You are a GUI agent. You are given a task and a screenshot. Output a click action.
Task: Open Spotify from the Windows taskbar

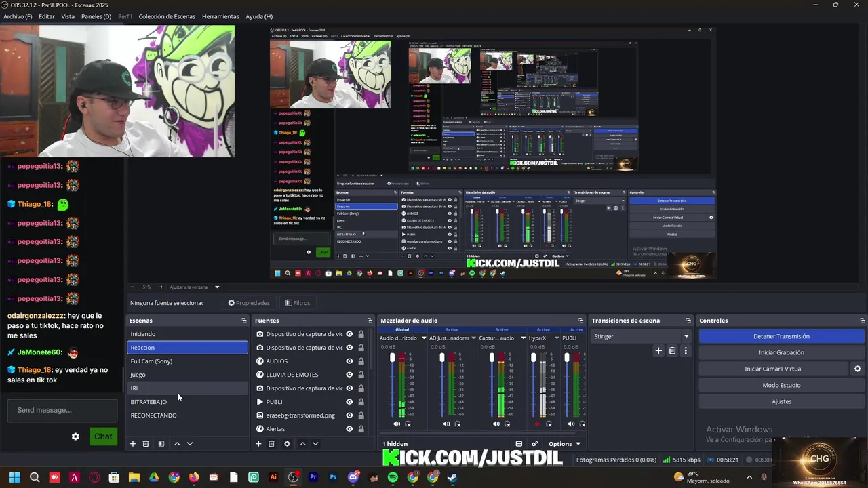pyautogui.click(x=393, y=477)
